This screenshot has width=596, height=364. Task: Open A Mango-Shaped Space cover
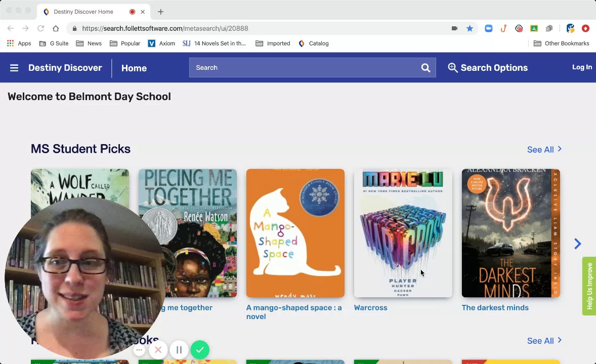tap(295, 233)
